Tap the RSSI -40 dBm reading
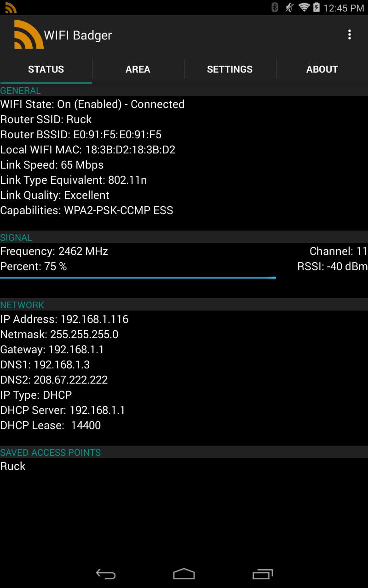Image resolution: width=368 pixels, height=588 pixels. 332,266
